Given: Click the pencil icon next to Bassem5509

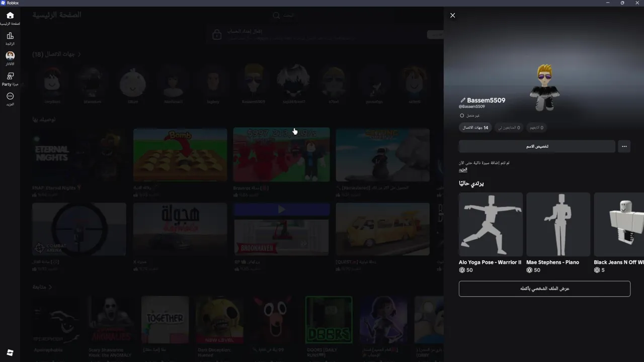Looking at the screenshot, I should click(463, 100).
